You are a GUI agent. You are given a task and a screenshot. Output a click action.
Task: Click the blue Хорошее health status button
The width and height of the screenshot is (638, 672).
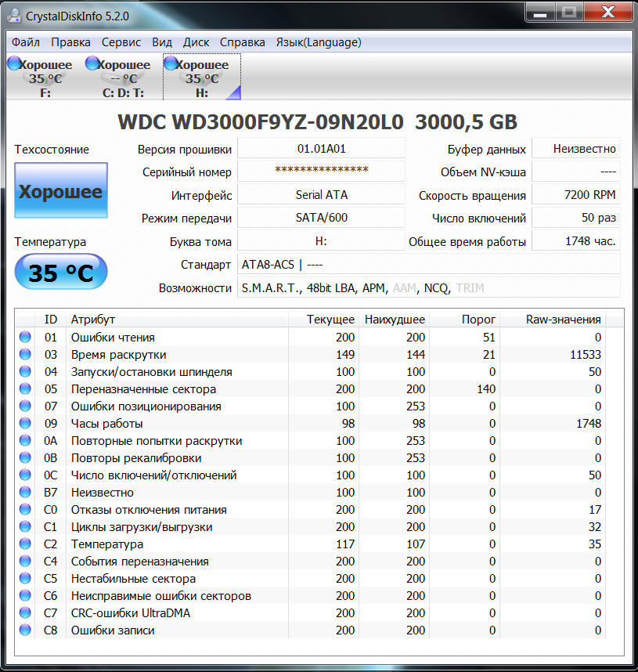(61, 190)
